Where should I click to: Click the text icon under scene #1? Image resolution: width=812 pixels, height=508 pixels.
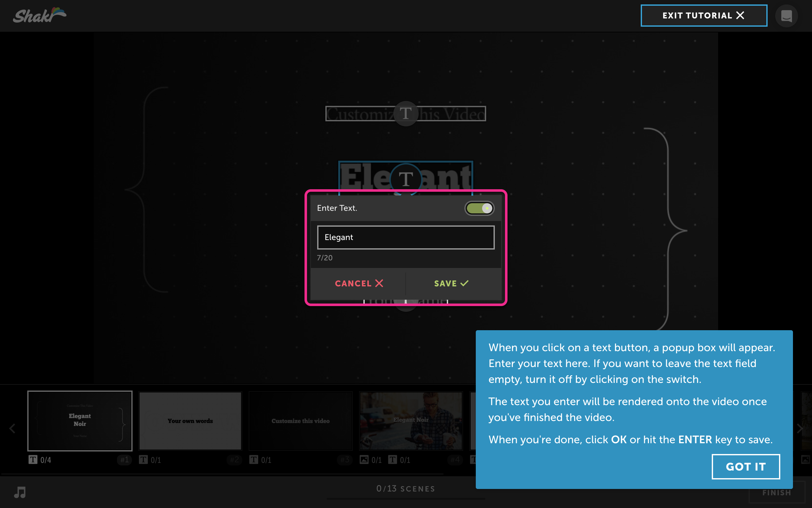point(33,460)
